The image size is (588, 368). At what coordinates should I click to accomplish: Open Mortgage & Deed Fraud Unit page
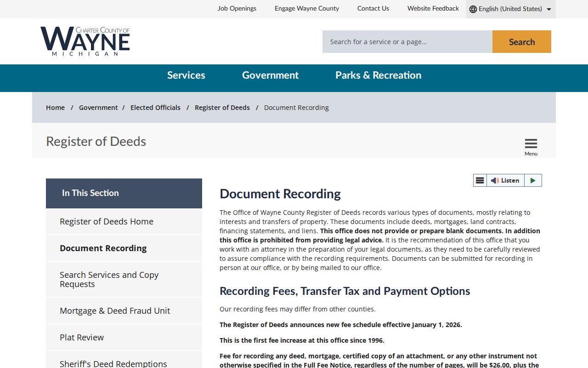tap(124, 311)
